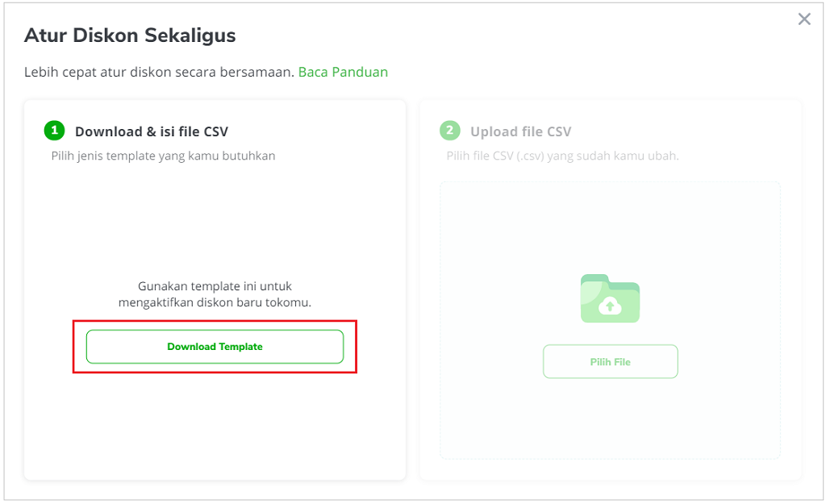This screenshot has width=826, height=504.
Task: Click the mengaktifkan diskon baru tokomu line
Action: (215, 302)
